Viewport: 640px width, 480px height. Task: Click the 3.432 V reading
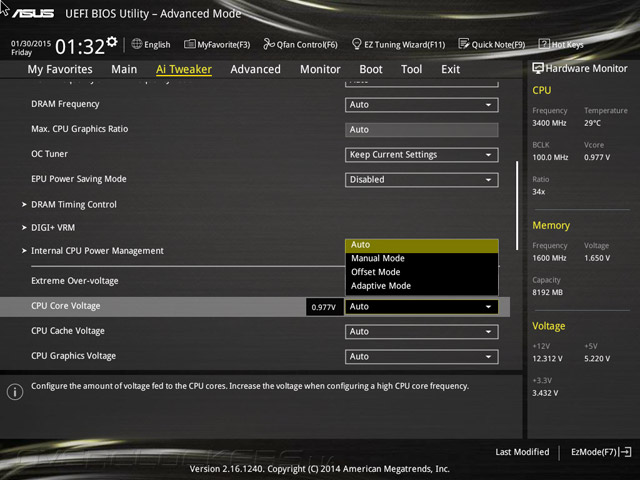point(545,393)
